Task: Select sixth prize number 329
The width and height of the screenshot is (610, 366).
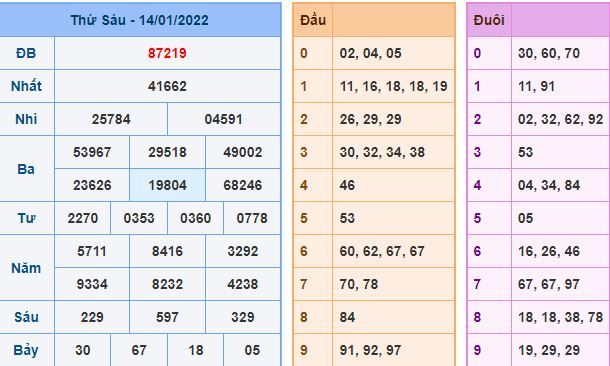Action: coord(243,318)
